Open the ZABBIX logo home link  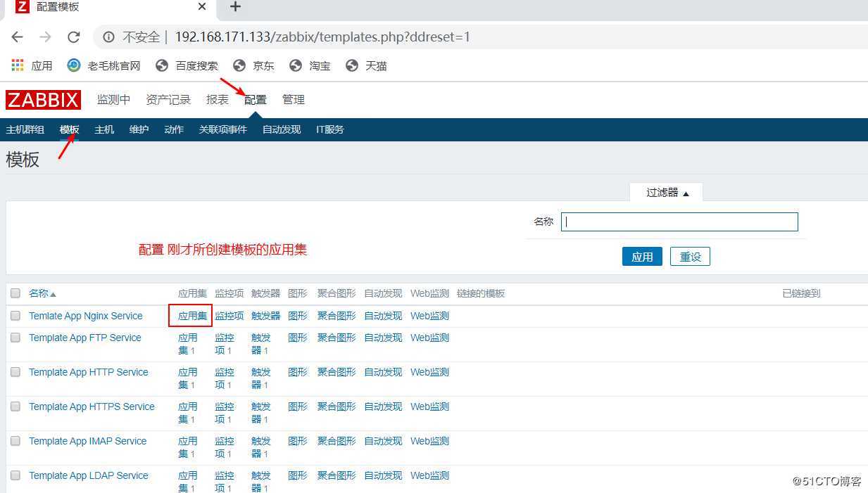[x=43, y=99]
